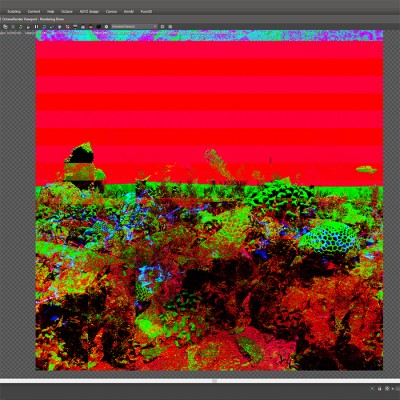
Task: Click the monitor display icon in toolbar
Action: (x=75, y=27)
